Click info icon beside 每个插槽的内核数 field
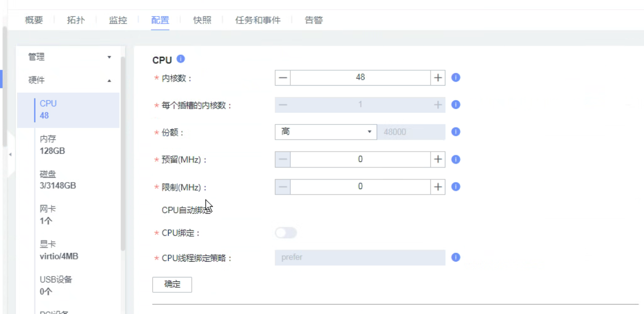The image size is (644, 314). (456, 105)
